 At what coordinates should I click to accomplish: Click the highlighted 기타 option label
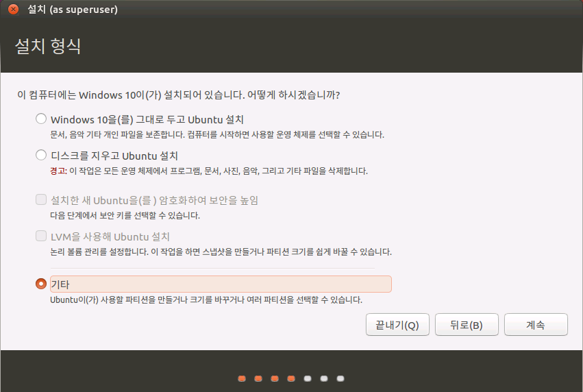221,284
